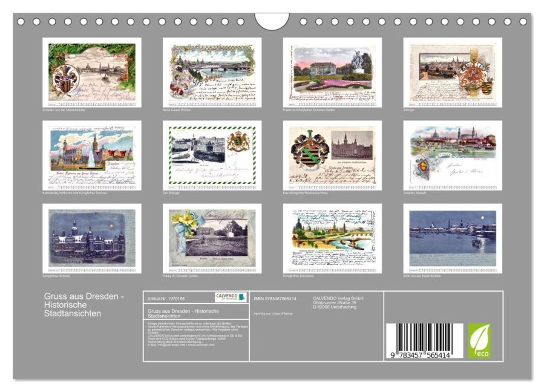Click the caption 'Palais im Grossen Garten'

point(180,276)
